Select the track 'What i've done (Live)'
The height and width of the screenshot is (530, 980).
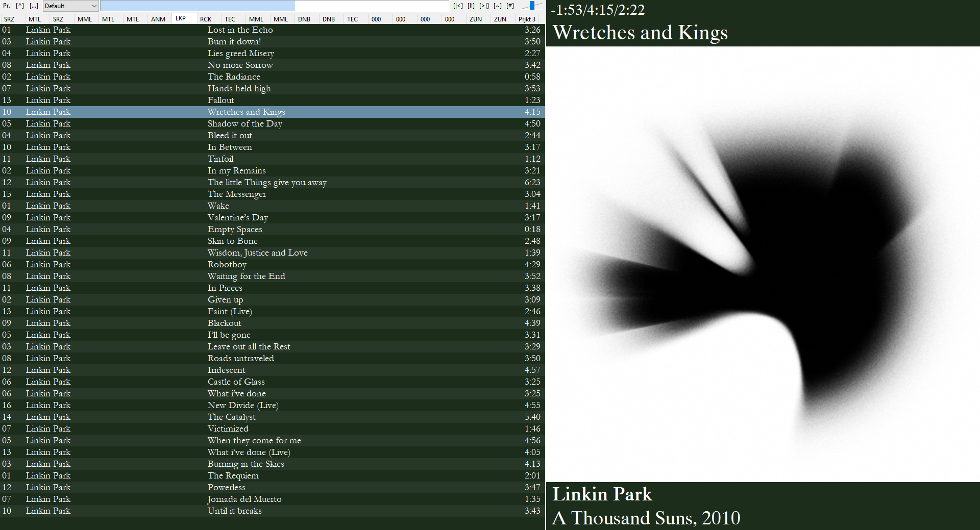(273, 452)
